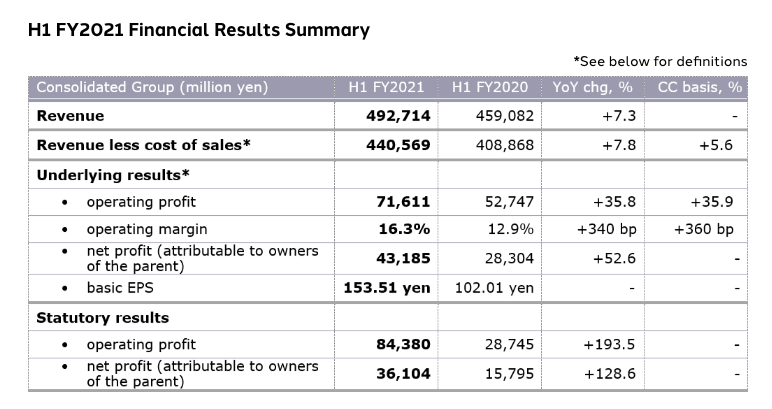Select the 440,569 value cell
Screen dimensions: 772x409
pos(398,145)
